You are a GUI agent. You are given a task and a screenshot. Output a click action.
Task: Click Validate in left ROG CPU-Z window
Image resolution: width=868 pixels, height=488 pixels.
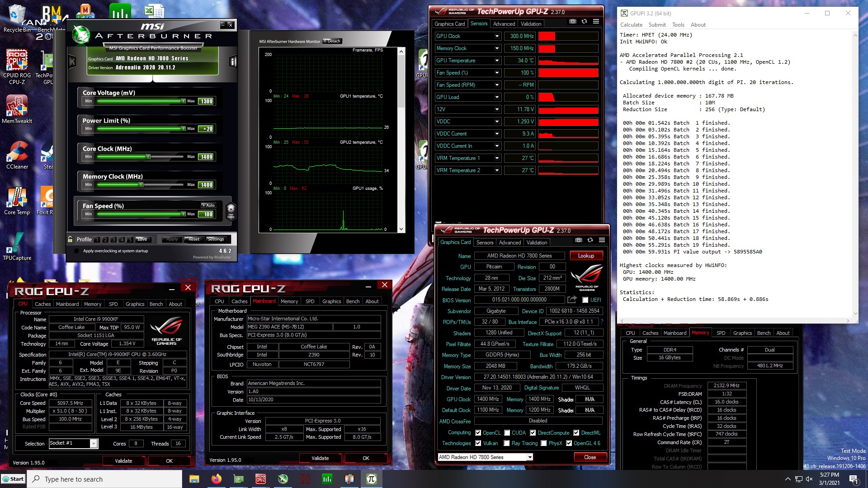(x=123, y=461)
